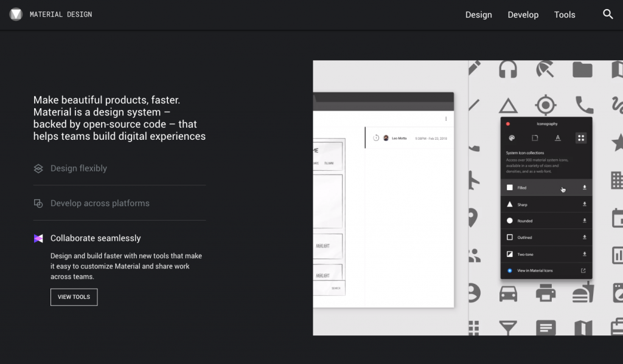Choose the Two-tone icon style row

pyautogui.click(x=546, y=254)
